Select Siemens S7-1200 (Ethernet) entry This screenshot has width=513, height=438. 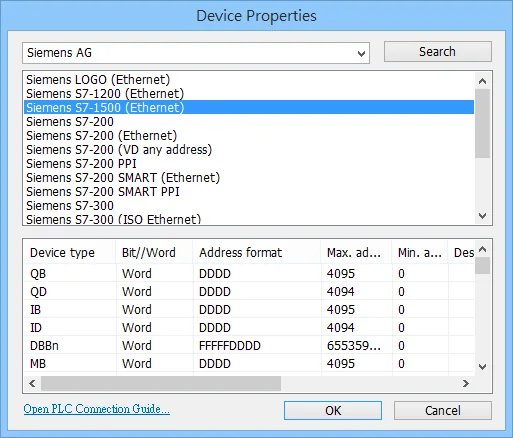click(249, 94)
